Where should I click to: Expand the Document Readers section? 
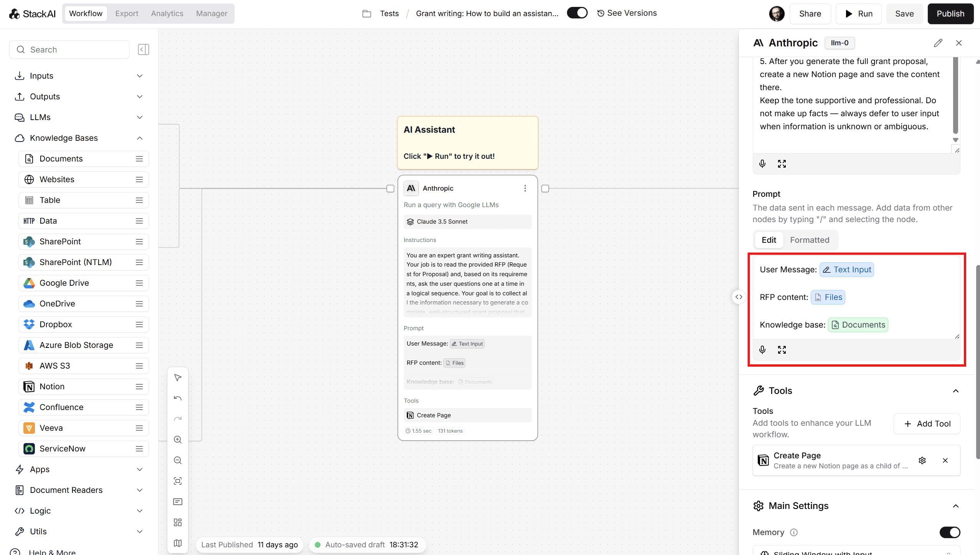pyautogui.click(x=79, y=490)
